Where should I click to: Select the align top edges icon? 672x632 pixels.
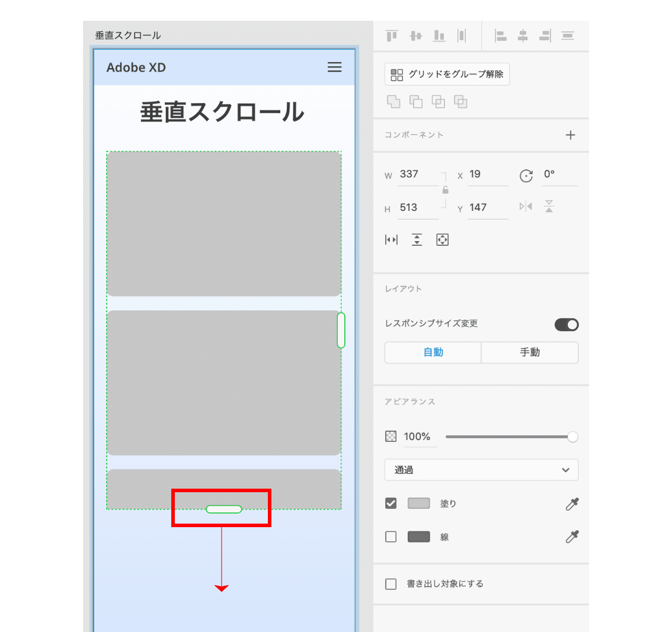[x=391, y=36]
